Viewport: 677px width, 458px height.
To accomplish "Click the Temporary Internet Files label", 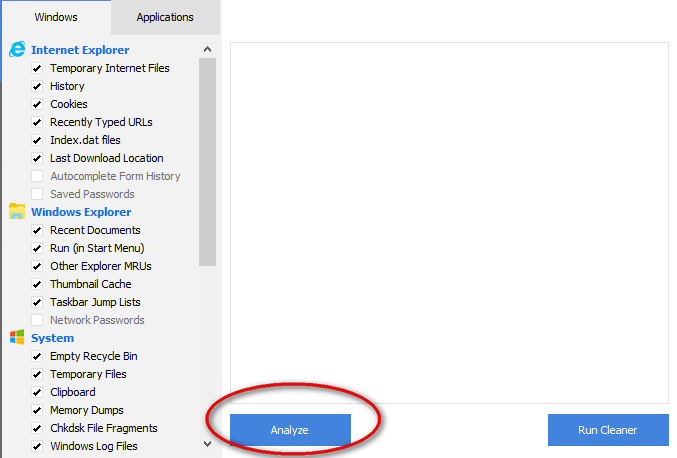I will 110,68.
